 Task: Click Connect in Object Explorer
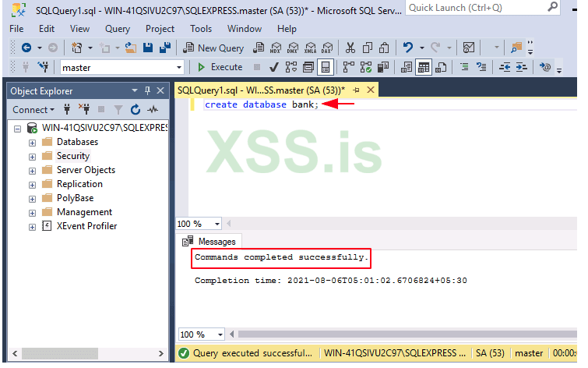pos(33,110)
